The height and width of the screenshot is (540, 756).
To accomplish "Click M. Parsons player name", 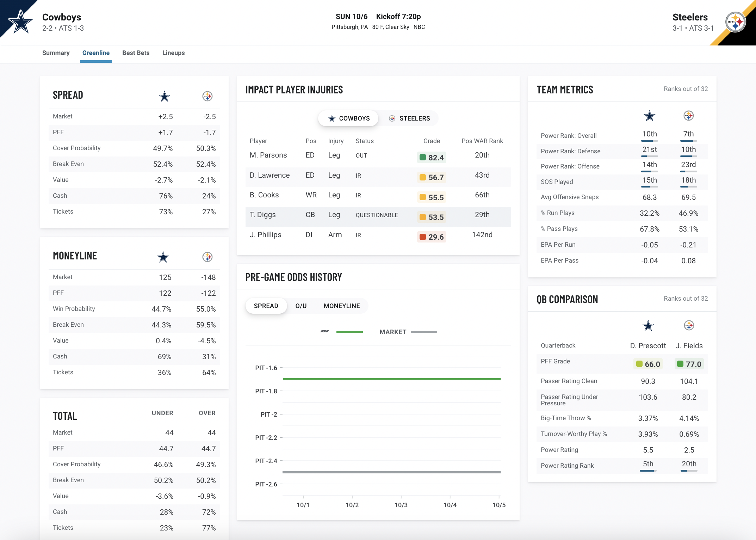I will [x=268, y=155].
